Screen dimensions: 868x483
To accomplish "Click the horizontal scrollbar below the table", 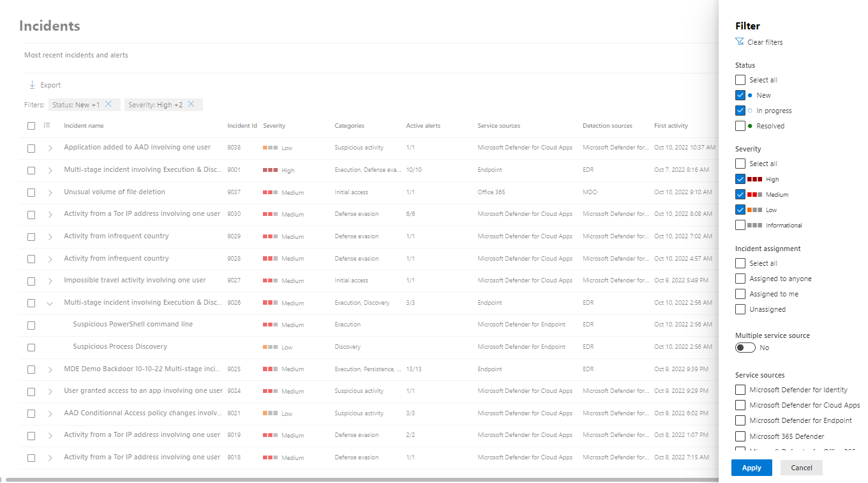I will [x=357, y=480].
